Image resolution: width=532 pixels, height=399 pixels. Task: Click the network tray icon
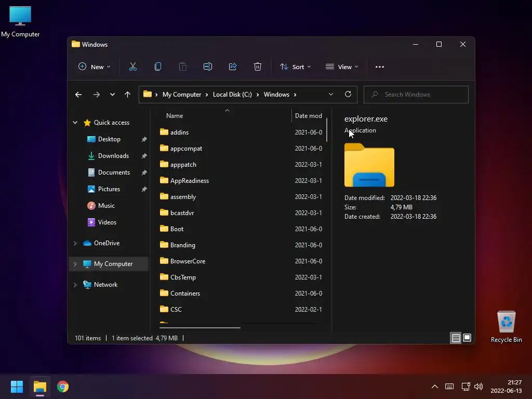465,387
